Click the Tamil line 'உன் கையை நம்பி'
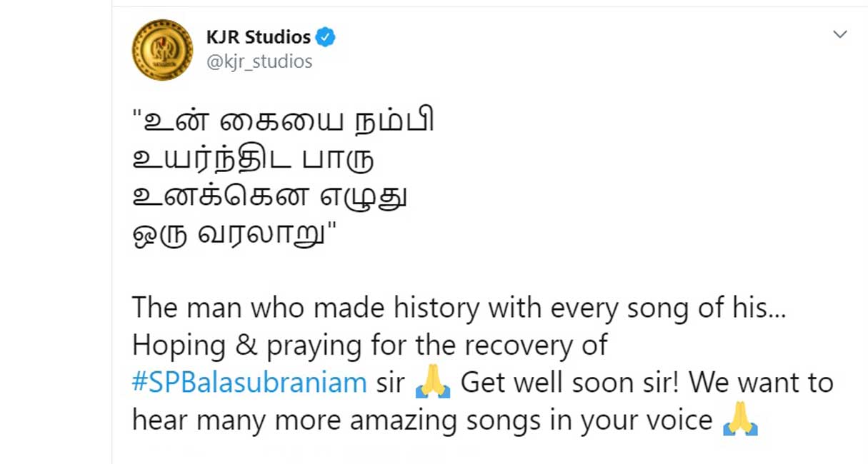Screen dimensions: 868x464 pyautogui.click(x=284, y=121)
